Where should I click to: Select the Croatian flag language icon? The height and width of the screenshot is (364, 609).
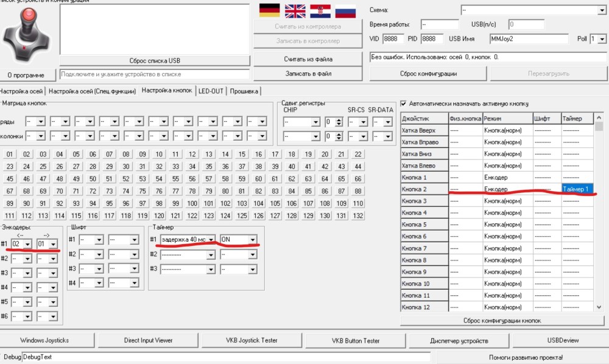tap(320, 10)
